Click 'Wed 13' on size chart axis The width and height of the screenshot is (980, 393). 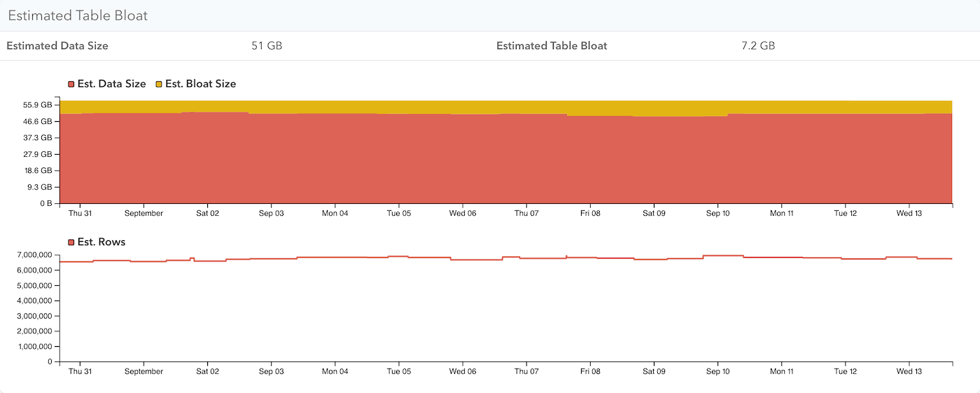click(909, 214)
